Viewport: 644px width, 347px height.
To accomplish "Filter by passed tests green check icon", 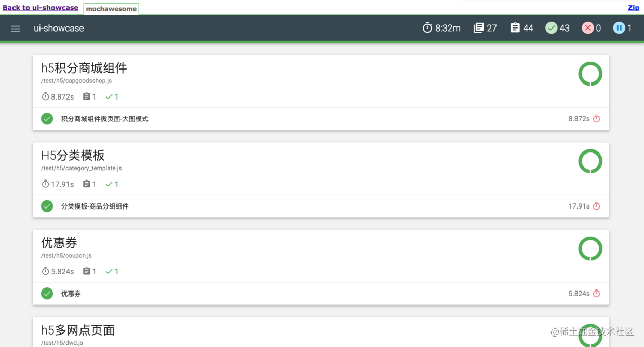I will (552, 28).
